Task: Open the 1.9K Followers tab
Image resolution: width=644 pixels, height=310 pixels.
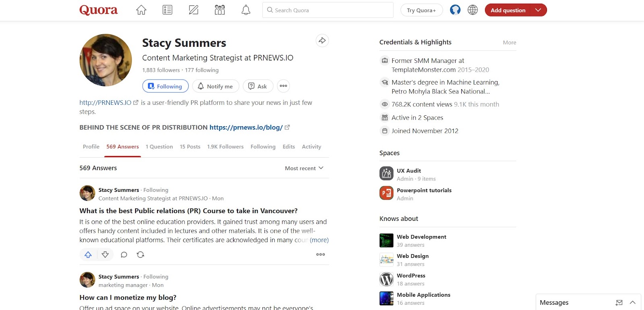Action: point(225,147)
